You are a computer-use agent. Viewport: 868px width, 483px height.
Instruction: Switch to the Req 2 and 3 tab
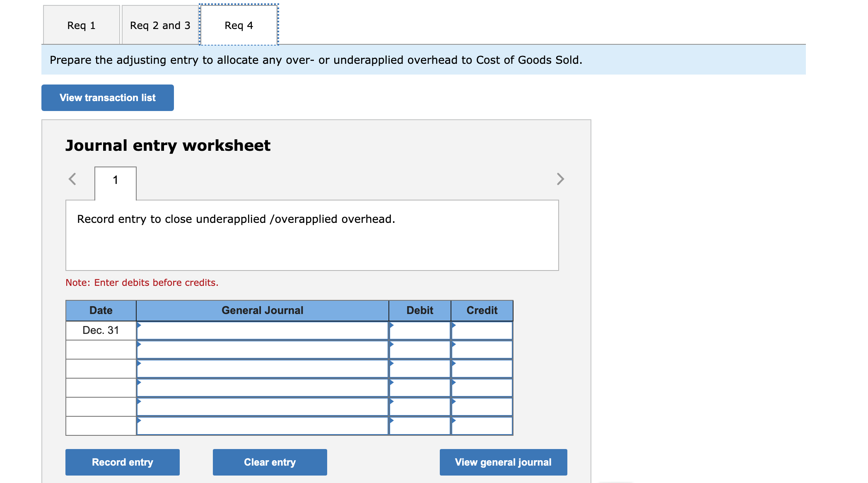[x=159, y=25]
